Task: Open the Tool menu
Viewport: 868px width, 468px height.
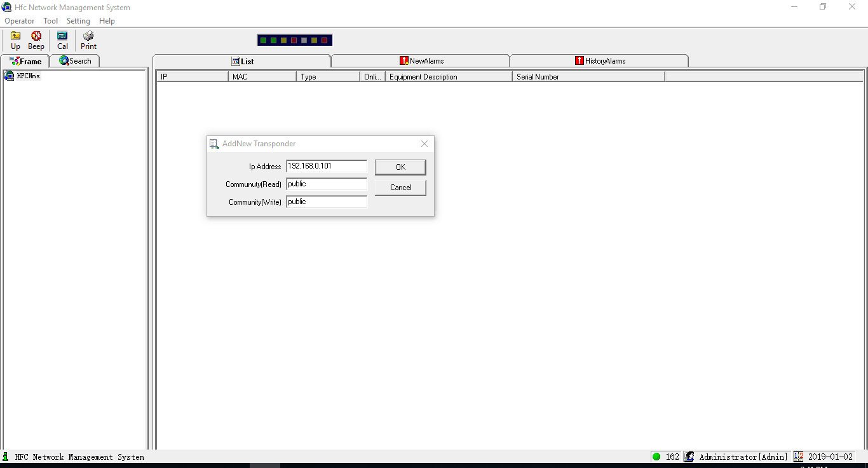Action: coord(51,21)
